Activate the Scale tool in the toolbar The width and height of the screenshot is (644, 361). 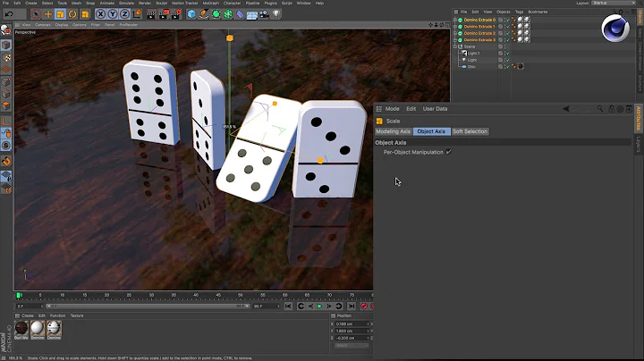[x=61, y=14]
